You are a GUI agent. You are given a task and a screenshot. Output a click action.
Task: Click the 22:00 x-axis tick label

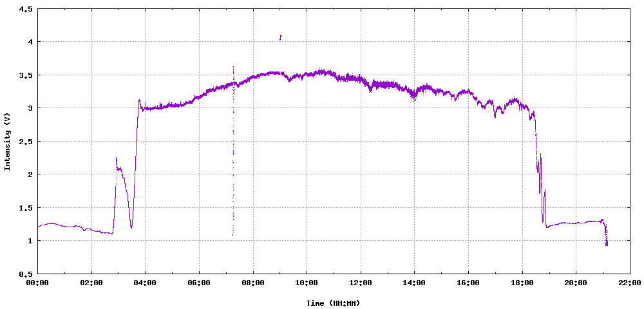coord(630,283)
